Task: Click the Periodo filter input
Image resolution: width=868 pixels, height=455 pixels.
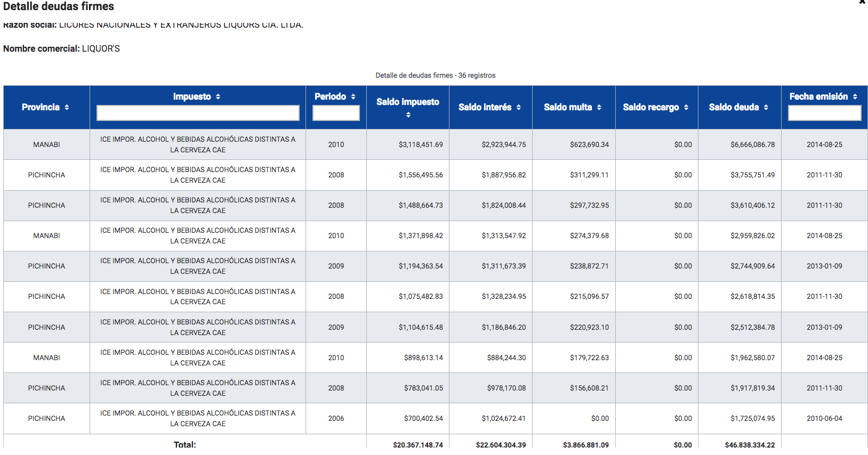Action: click(336, 113)
